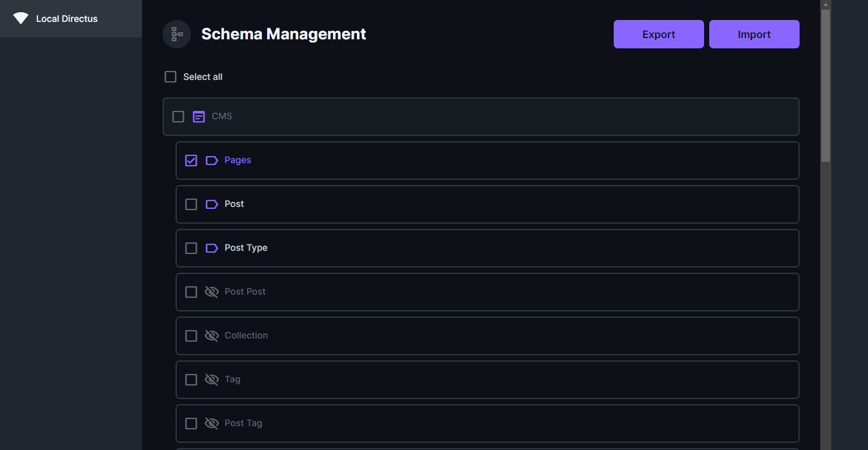Enable the Post Type checkbox
Viewport: 868px width, 450px height.
point(191,248)
